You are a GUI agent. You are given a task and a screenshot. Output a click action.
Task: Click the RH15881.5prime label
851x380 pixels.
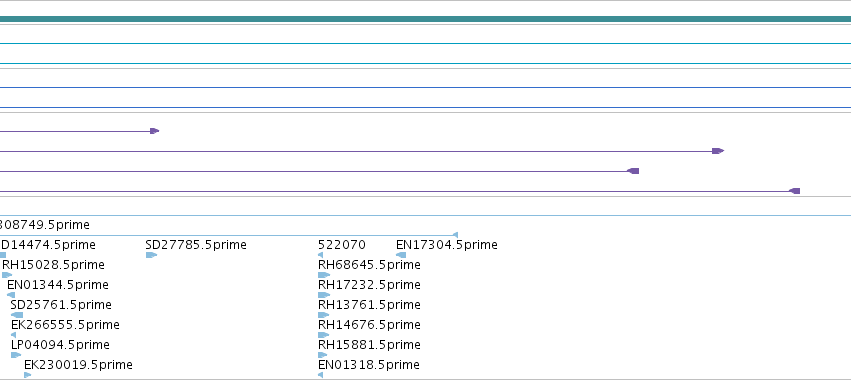[x=369, y=345]
